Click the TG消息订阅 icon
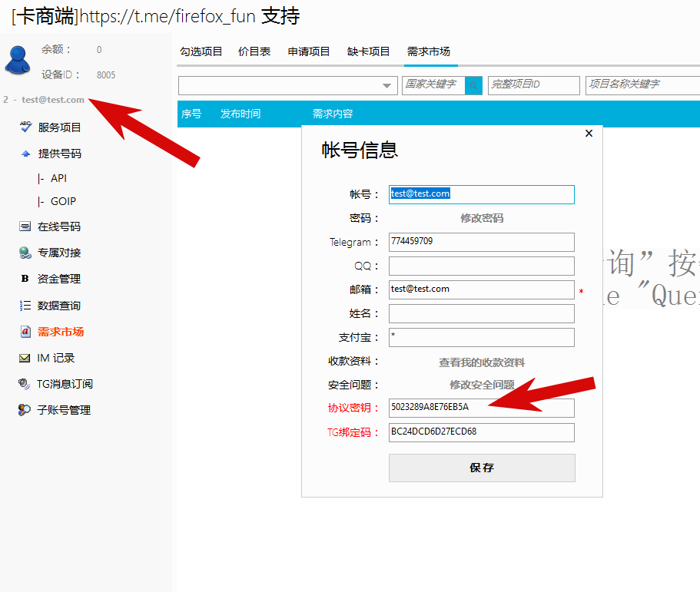 coord(24,384)
